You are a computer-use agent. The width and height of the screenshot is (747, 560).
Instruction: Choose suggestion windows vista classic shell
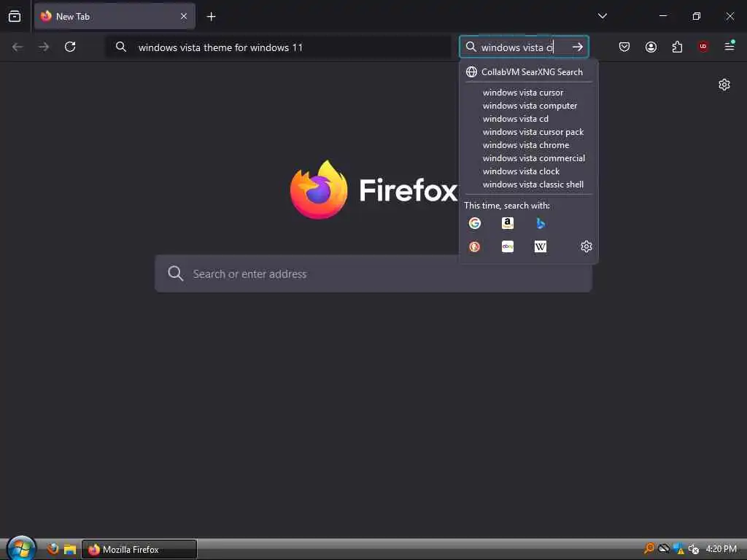click(529, 184)
